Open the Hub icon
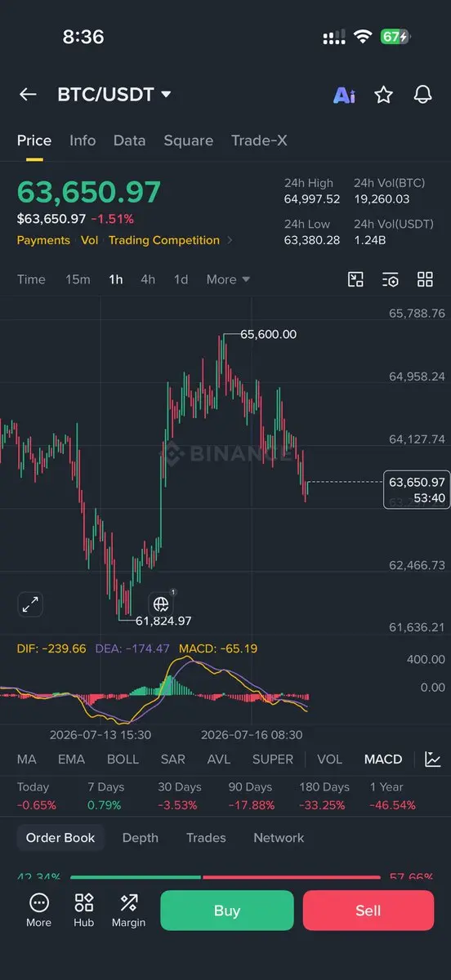The height and width of the screenshot is (980, 451). tap(83, 910)
